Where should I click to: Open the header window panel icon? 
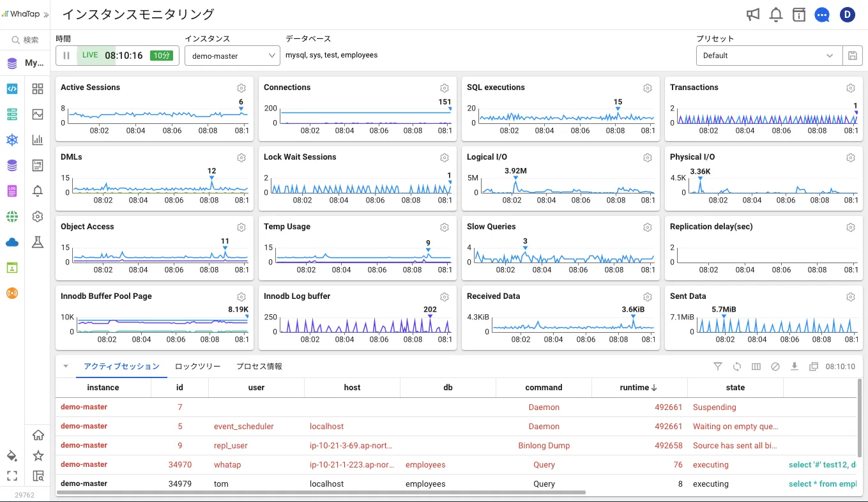(x=799, y=15)
